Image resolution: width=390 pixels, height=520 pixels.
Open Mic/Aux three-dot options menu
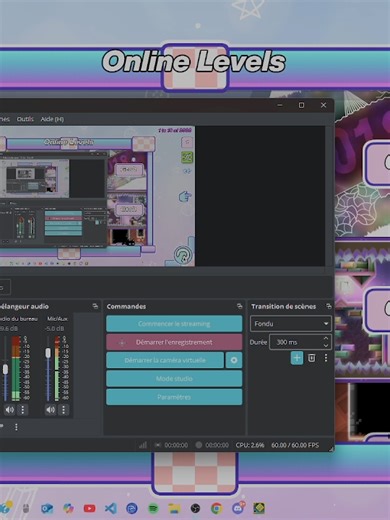tap(63, 409)
